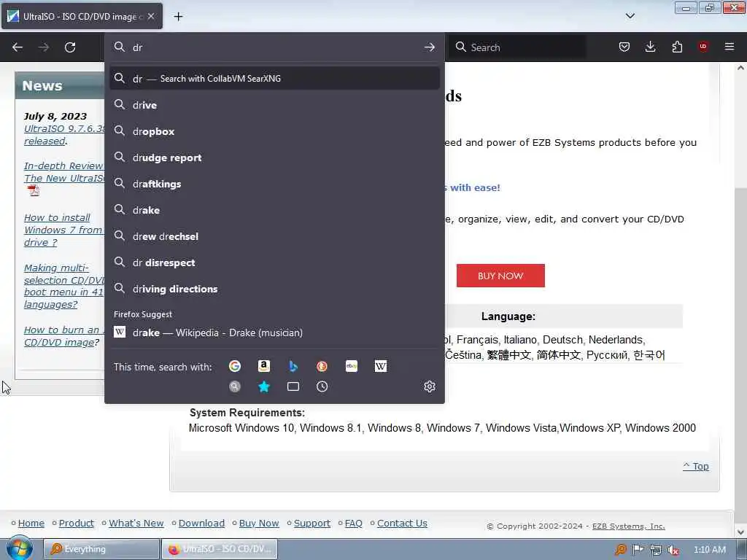This screenshot has width=747, height=560.
Task: Open the Extensions menu
Action: point(677,47)
